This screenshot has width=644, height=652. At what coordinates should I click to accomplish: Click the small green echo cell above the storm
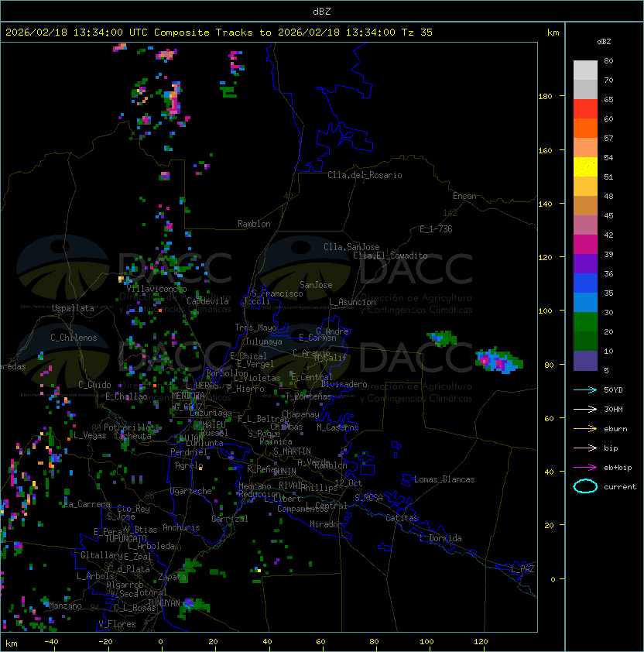click(441, 338)
